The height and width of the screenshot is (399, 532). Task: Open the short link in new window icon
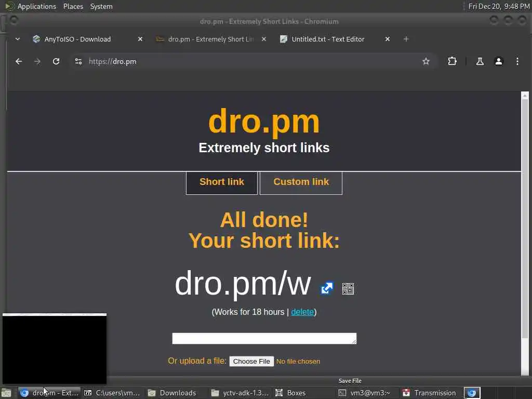[327, 288]
